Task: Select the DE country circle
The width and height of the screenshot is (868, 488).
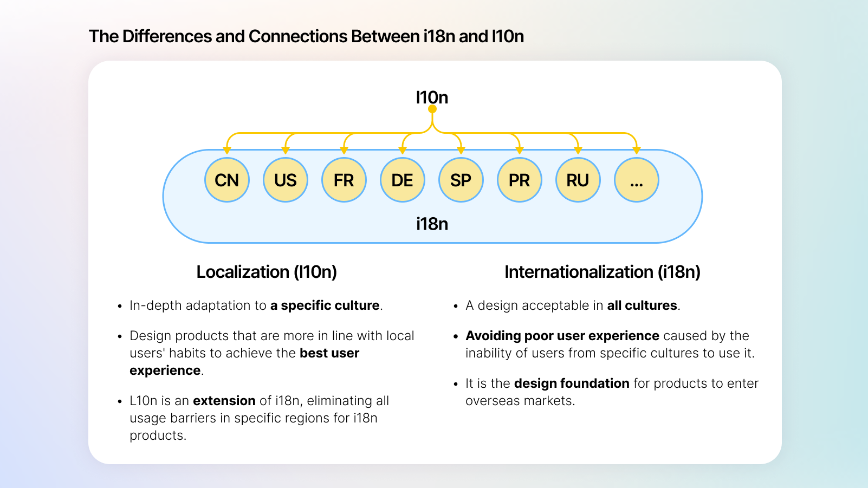Action: [x=402, y=180]
